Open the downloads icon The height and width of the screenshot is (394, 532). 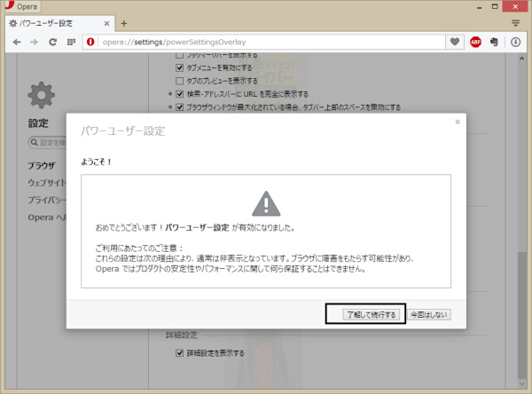pos(515,42)
